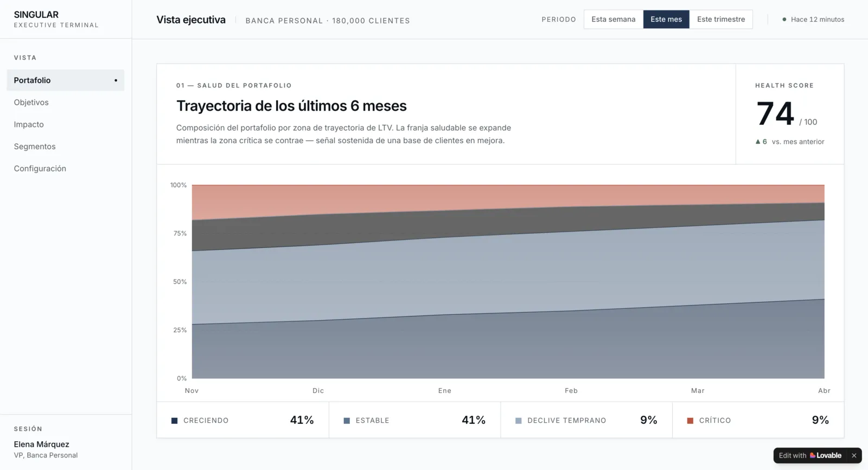868x470 pixels.
Task: Click the 50% y-axis label
Action: (x=180, y=282)
